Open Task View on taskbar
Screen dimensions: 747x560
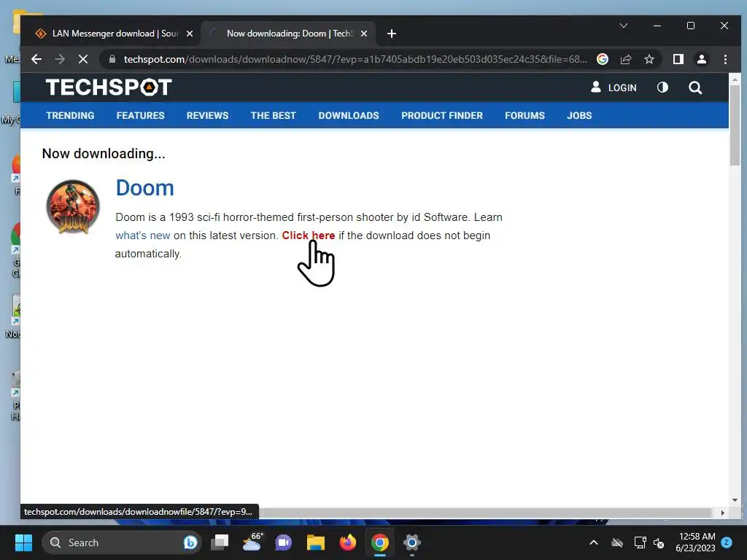[220, 542]
